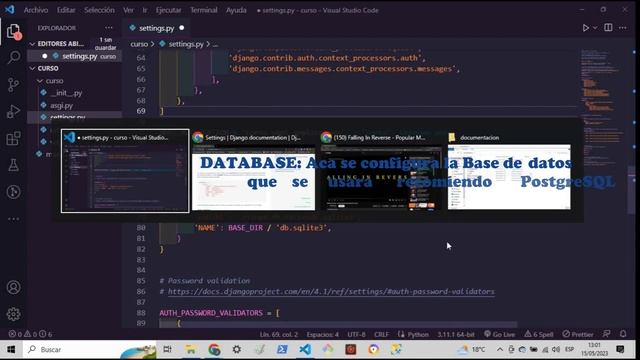Screen dimensions: 640x360
Task: Open Run and Debug view
Action: tap(13, 111)
